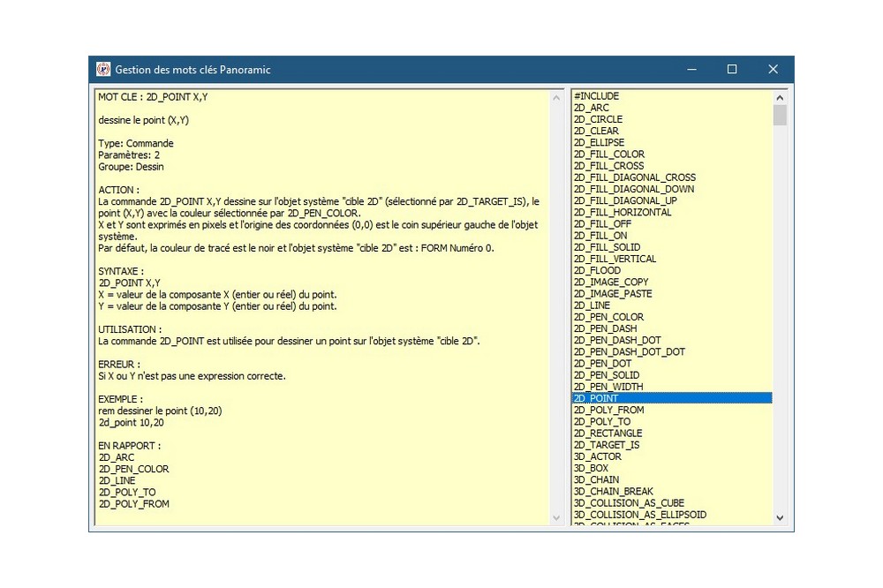883x588 pixels.
Task: Select 2D_FILL_CROSS keyword
Action: [x=672, y=166]
